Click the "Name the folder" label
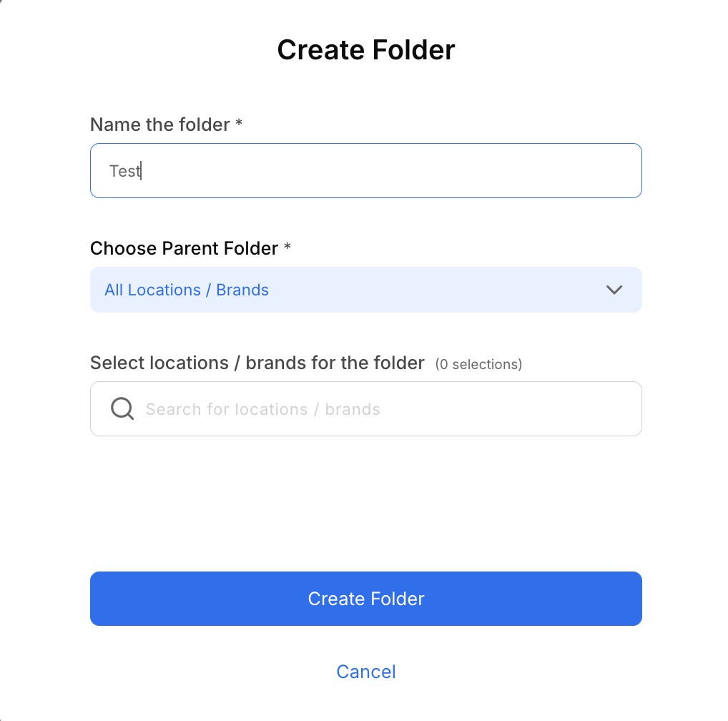The width and height of the screenshot is (728, 721). (159, 124)
